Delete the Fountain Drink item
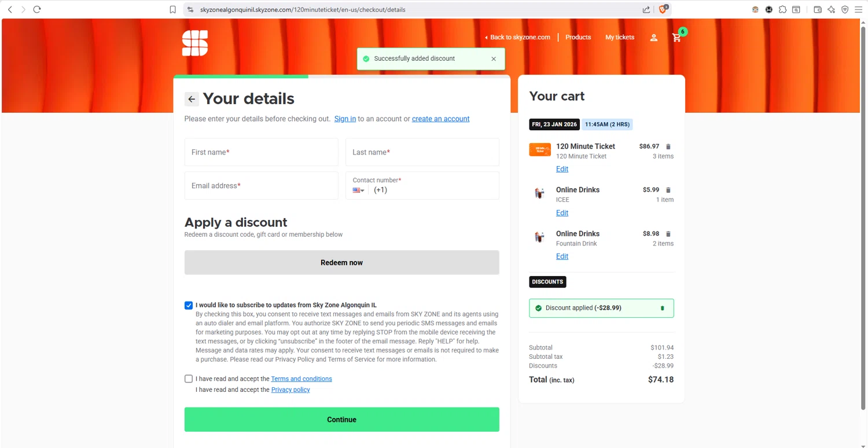Viewport: 868px width, 448px height. pos(668,234)
